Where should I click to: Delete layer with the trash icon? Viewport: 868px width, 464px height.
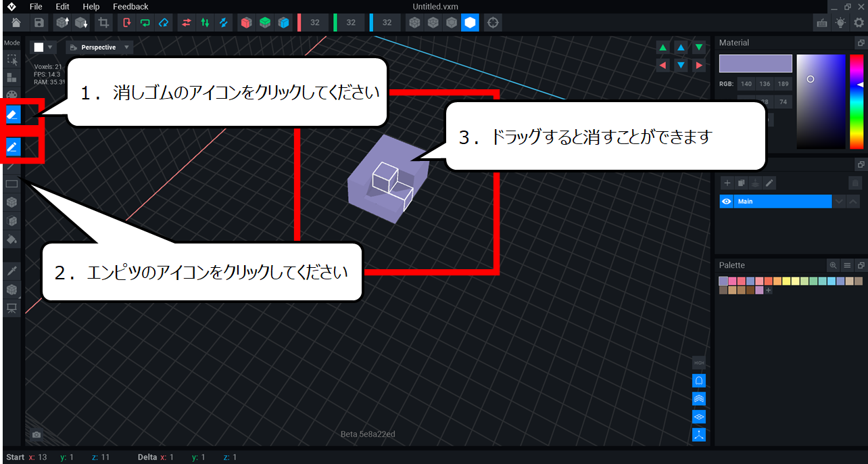tap(855, 183)
